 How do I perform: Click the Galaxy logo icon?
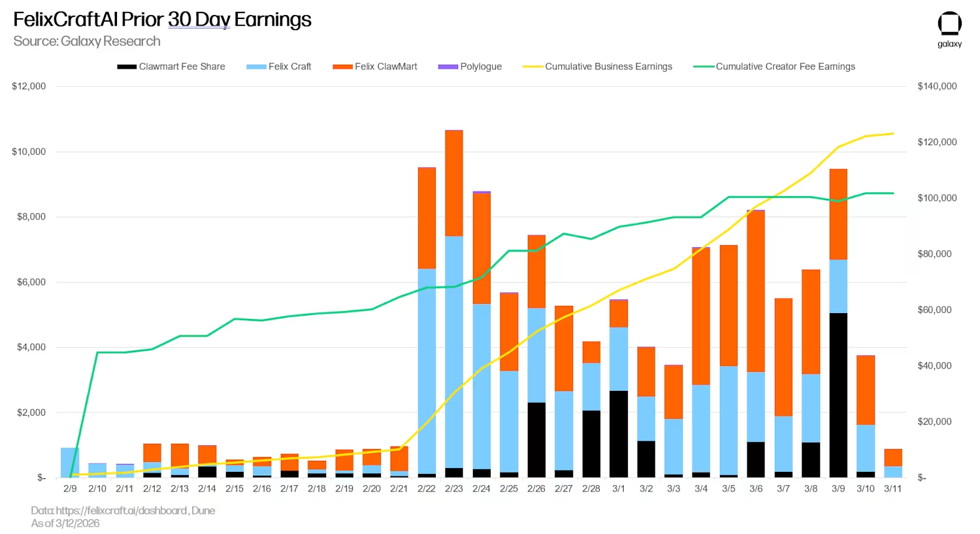tap(949, 24)
